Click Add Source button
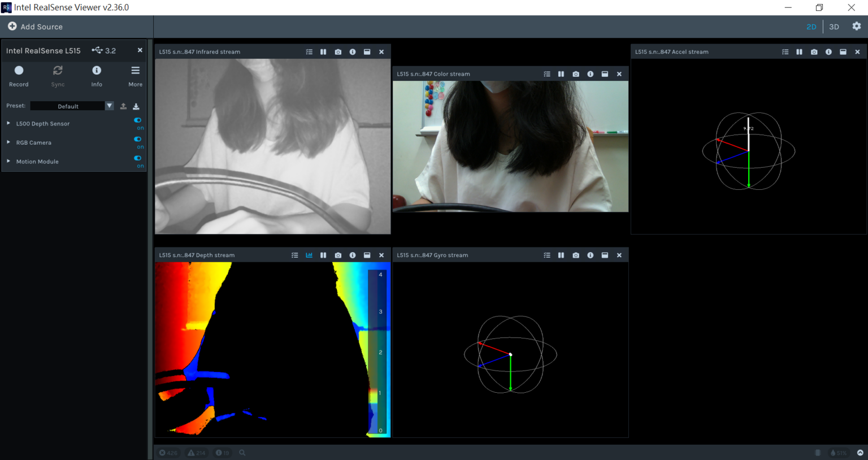 35,27
